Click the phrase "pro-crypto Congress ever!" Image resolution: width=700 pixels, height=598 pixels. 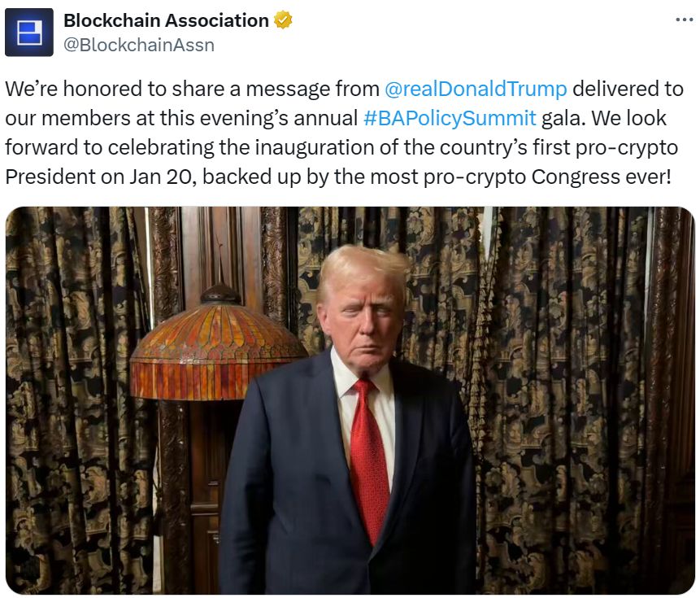coord(548,177)
